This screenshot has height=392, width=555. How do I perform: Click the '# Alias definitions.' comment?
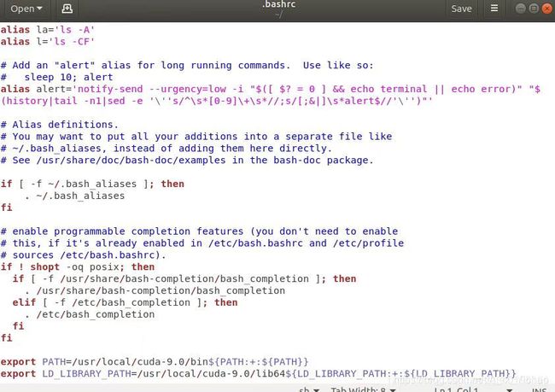pyautogui.click(x=60, y=125)
